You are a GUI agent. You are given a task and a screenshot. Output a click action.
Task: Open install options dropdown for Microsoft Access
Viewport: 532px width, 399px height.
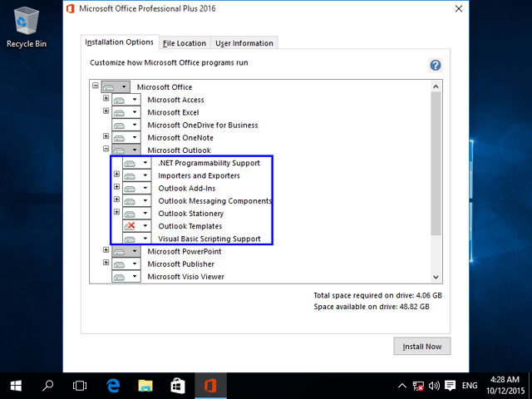point(126,100)
